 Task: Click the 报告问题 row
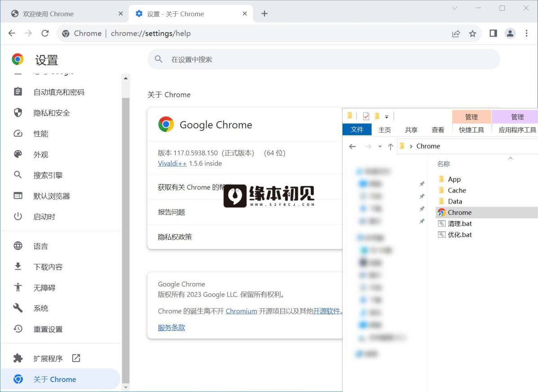pos(245,212)
